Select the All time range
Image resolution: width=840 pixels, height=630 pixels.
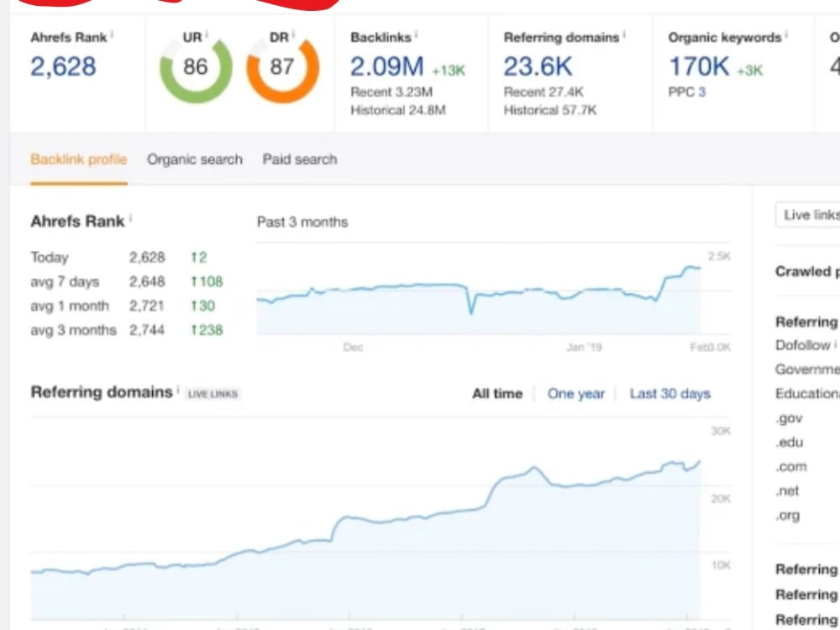(x=497, y=394)
